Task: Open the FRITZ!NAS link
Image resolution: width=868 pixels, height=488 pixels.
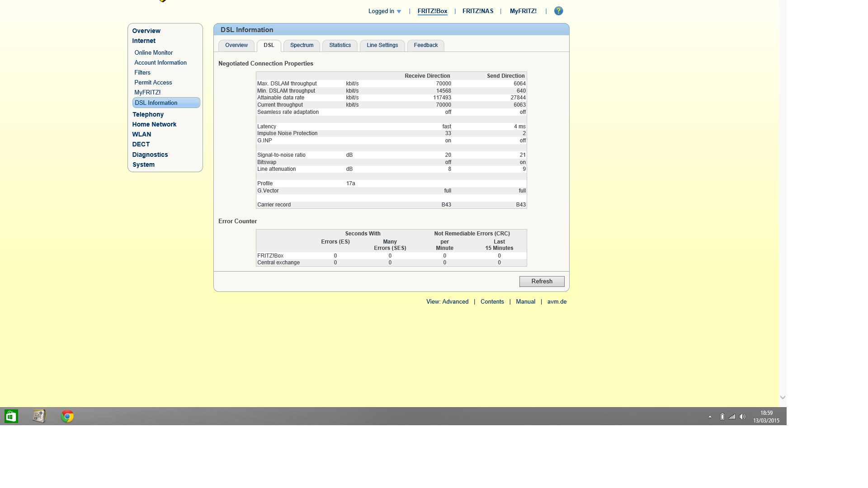Action: click(477, 11)
